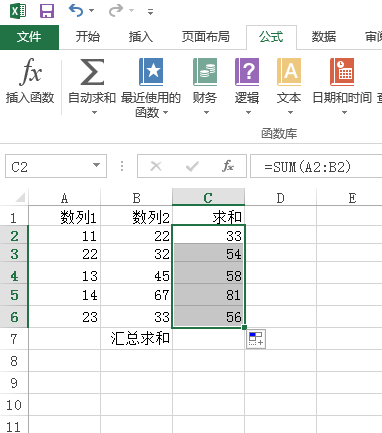
Task: Expand the 文本 dropdown arrow
Action: pos(290,113)
